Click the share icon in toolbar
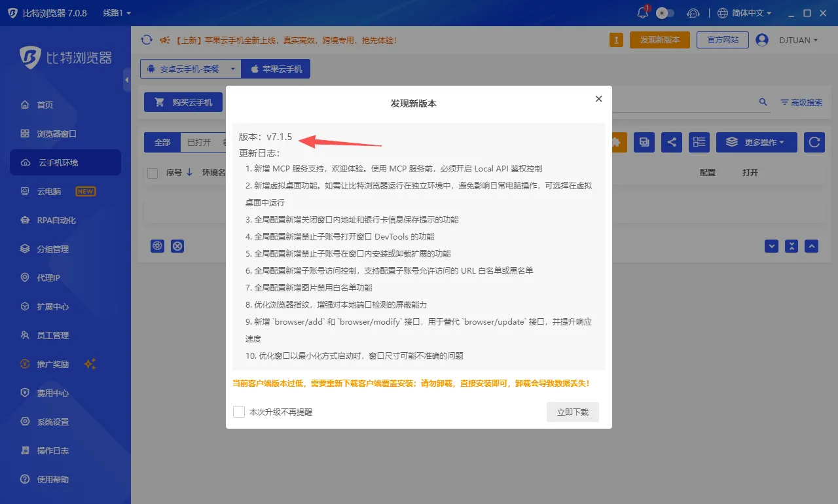 coord(672,142)
